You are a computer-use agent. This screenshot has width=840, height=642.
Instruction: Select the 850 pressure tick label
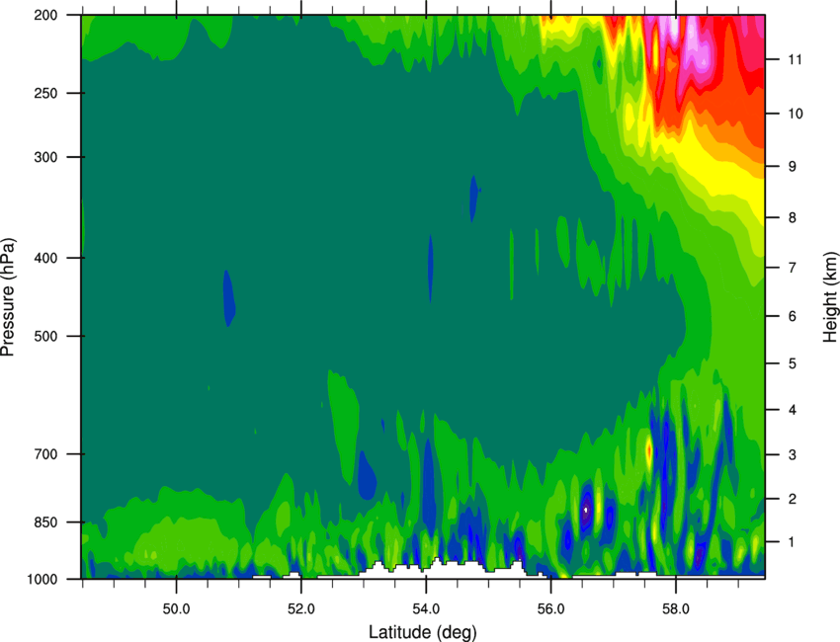coord(45,522)
